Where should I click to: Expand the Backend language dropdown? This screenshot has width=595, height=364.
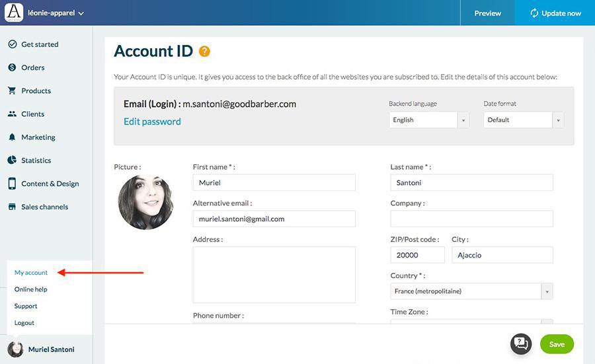click(429, 120)
